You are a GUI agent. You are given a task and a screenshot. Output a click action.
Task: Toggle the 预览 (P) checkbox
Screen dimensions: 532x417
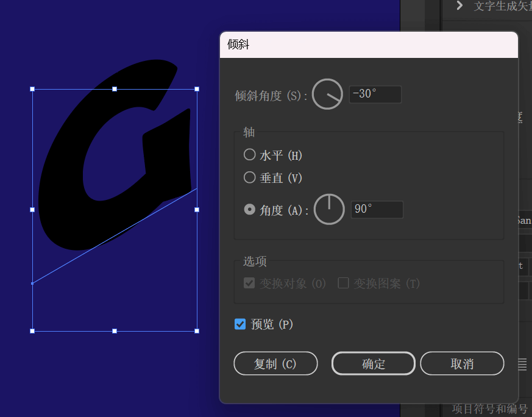(240, 324)
